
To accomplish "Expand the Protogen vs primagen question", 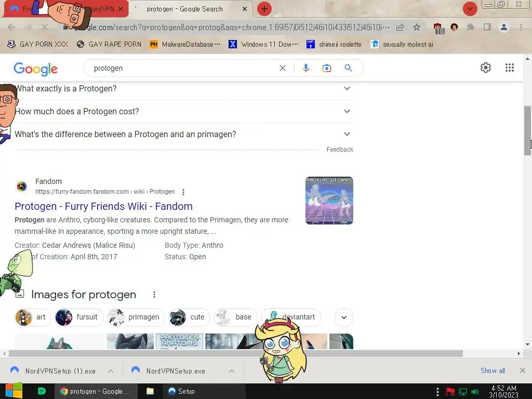I will pos(183,134).
